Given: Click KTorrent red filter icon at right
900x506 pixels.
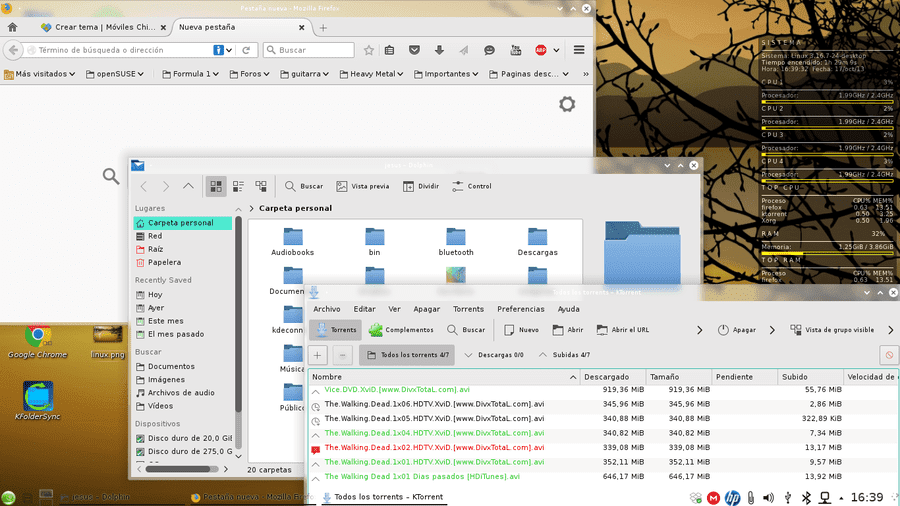Looking at the screenshot, I should (x=889, y=355).
